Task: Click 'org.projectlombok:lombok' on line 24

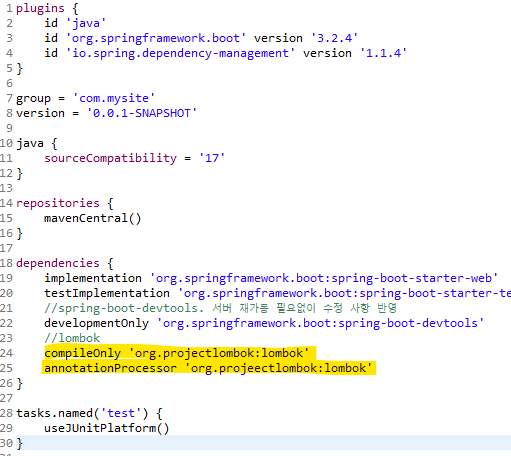Action: point(219,353)
